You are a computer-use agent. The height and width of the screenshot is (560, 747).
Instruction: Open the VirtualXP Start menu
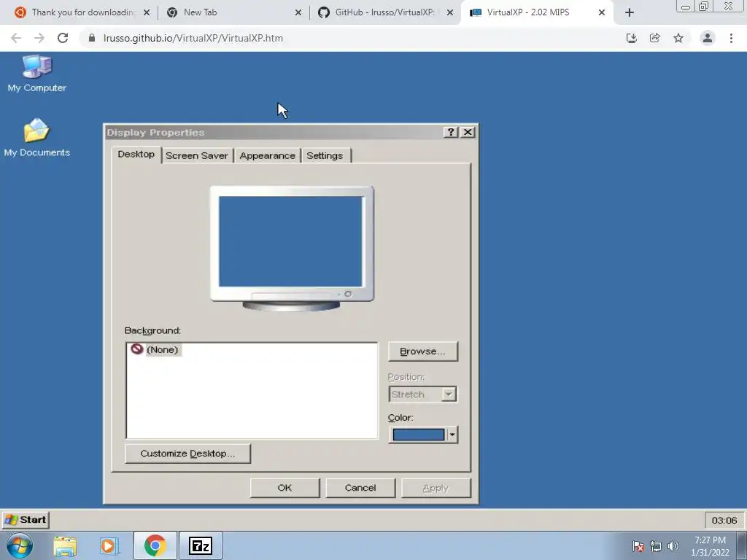click(26, 519)
